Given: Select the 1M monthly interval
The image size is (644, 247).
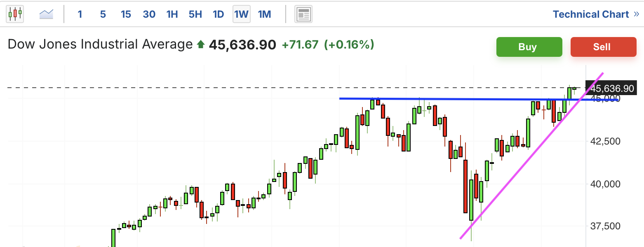Looking at the screenshot, I should (x=264, y=14).
